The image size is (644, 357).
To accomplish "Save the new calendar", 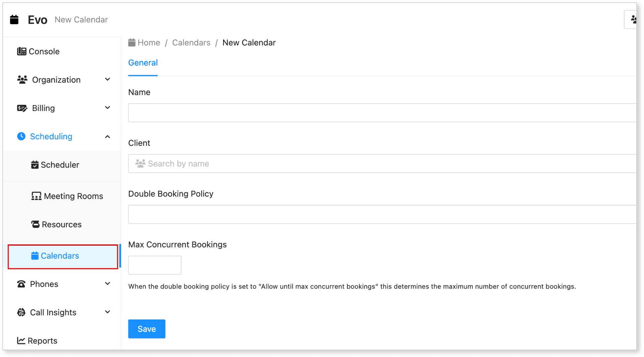I will pyautogui.click(x=147, y=329).
